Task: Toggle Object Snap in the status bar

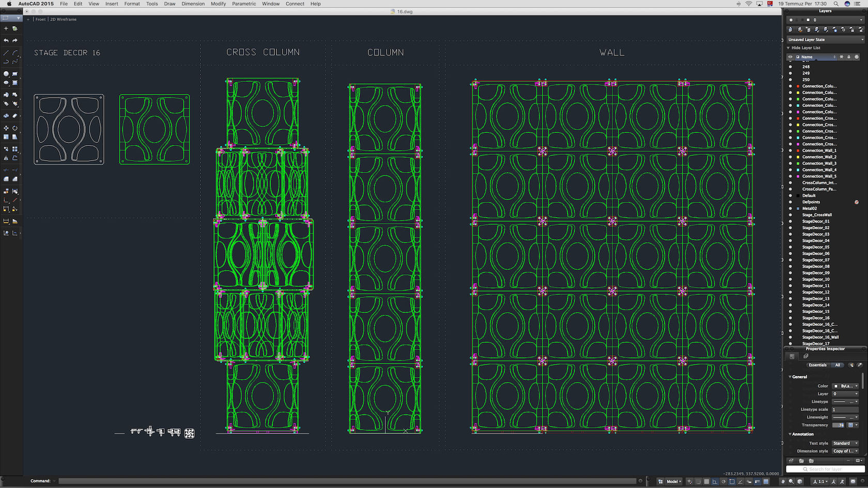Action: [x=732, y=481]
